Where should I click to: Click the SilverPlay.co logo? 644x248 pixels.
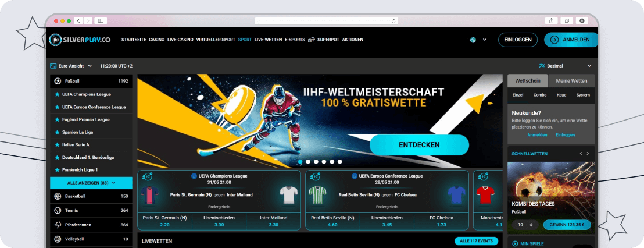coord(79,40)
